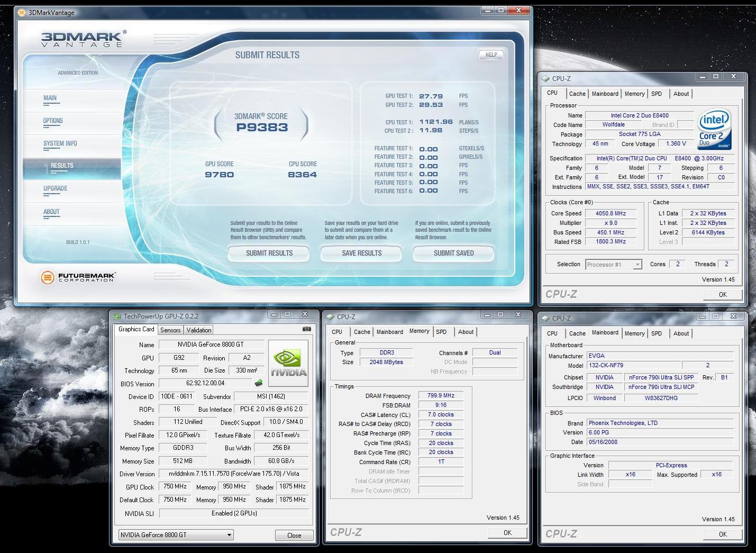Click the Intel Core 2 Duo E8400 name
Image resolution: width=756 pixels, height=553 pixels.
[639, 115]
